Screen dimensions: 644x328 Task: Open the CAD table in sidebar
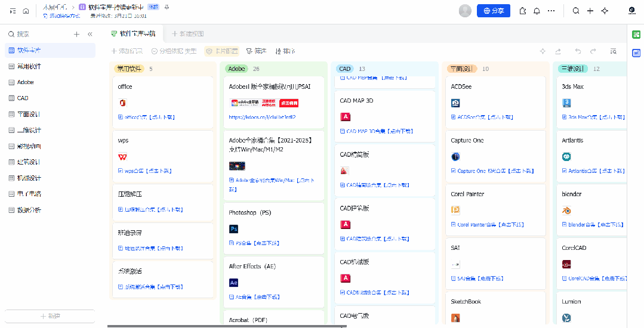click(50, 98)
